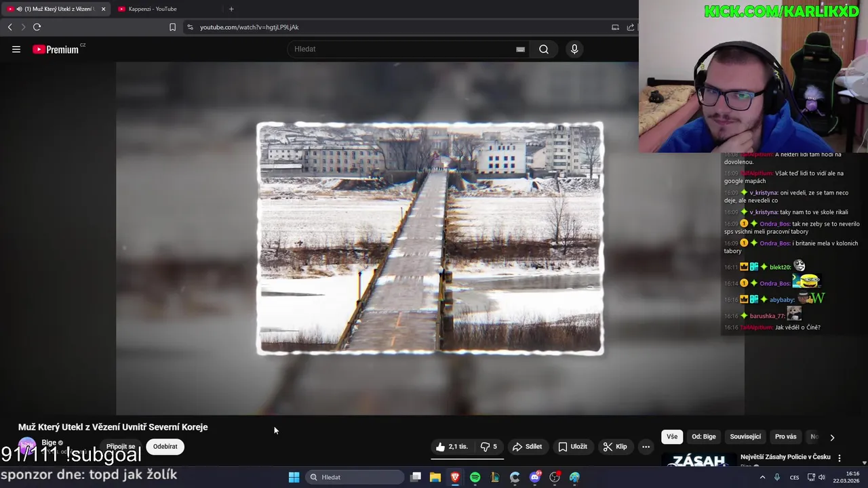Open a new browser tab

[x=231, y=9]
